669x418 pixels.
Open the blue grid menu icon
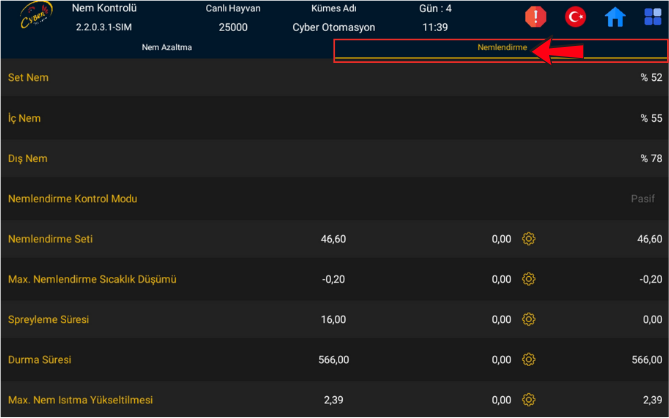(653, 17)
